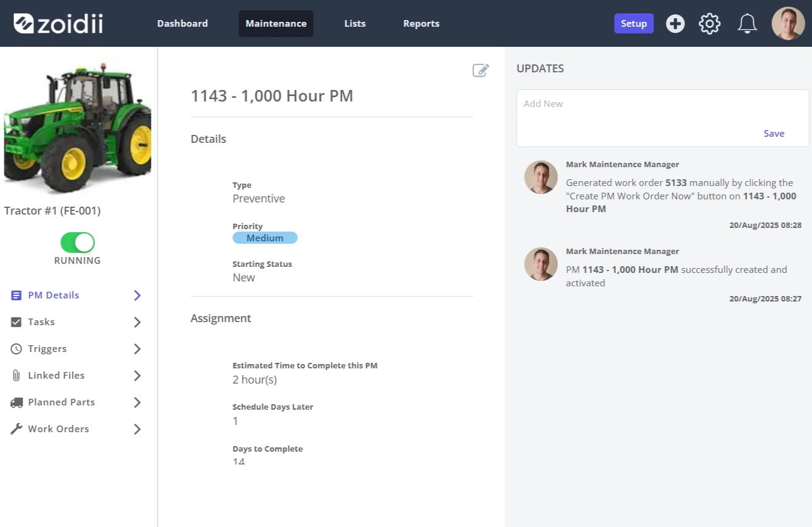Click the Triggers clock icon
This screenshot has height=527, width=812.
[x=16, y=349]
